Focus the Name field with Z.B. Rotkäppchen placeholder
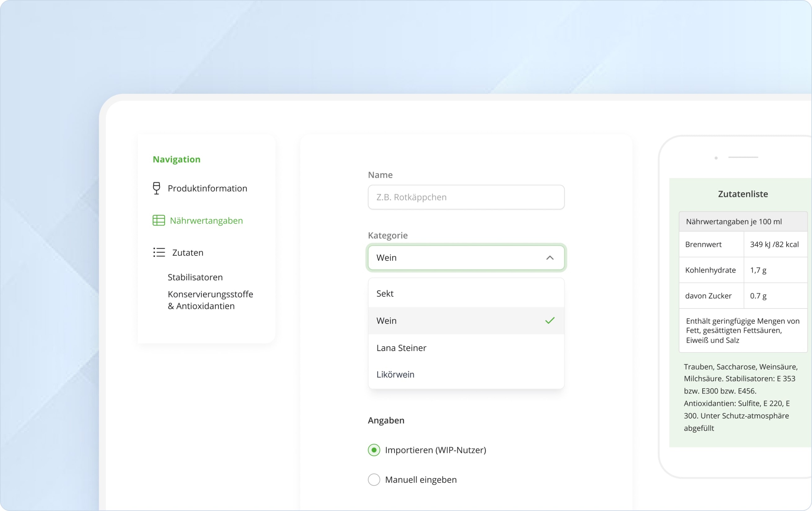 (x=466, y=197)
